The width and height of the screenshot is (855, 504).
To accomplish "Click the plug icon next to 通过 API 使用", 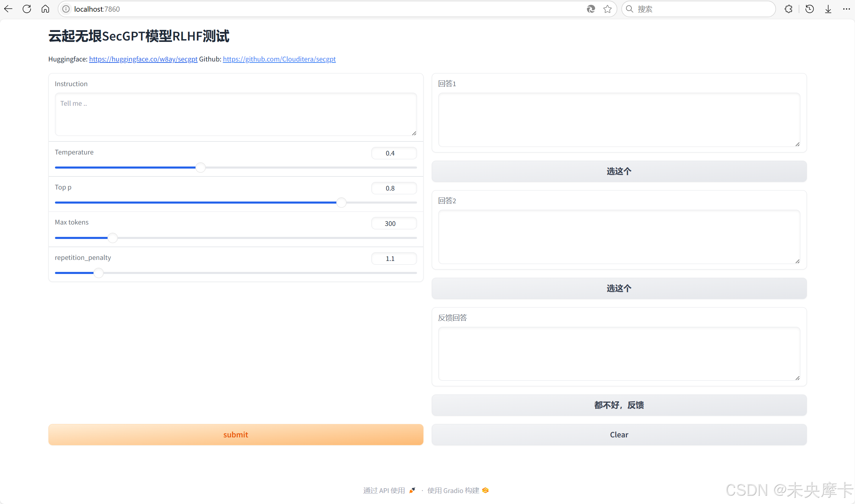I will tap(412, 490).
